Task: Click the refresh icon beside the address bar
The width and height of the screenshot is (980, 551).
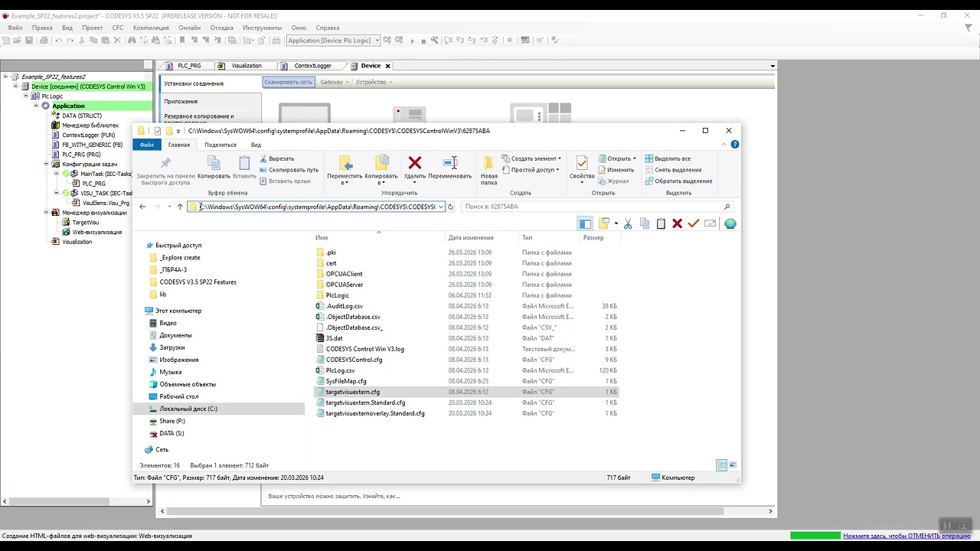Action: click(x=451, y=207)
